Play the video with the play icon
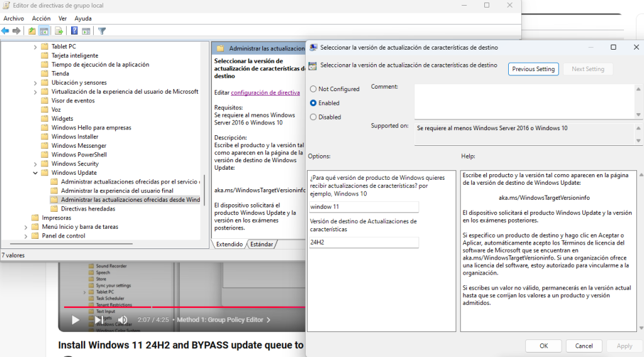Viewport: 644px width, 357px height. (x=75, y=320)
